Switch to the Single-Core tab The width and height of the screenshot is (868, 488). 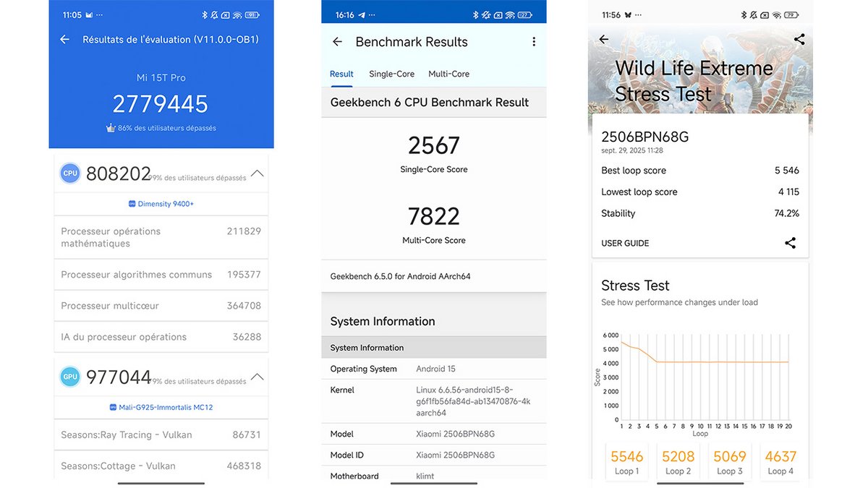pyautogui.click(x=391, y=74)
